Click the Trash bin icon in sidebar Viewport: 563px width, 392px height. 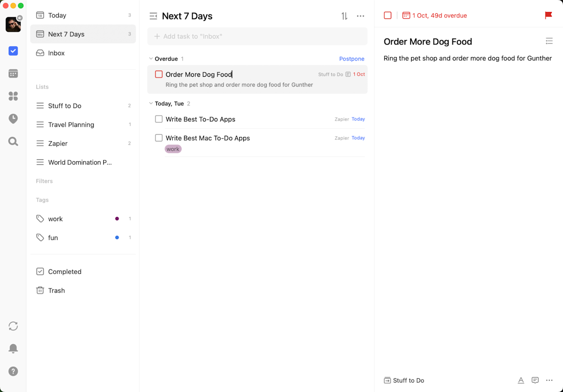coord(40,290)
